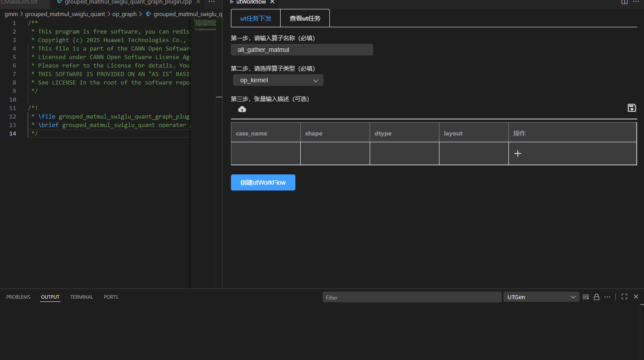Open the op_kernel operator type dropdown
The height and width of the screenshot is (360, 644).
click(278, 80)
